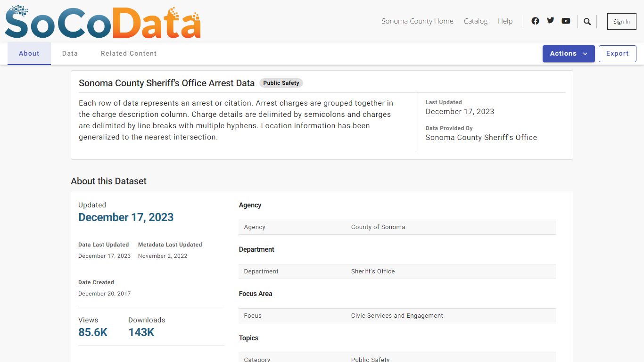Click the Data Last Updated value
This screenshot has width=644, height=362.
pos(104,256)
